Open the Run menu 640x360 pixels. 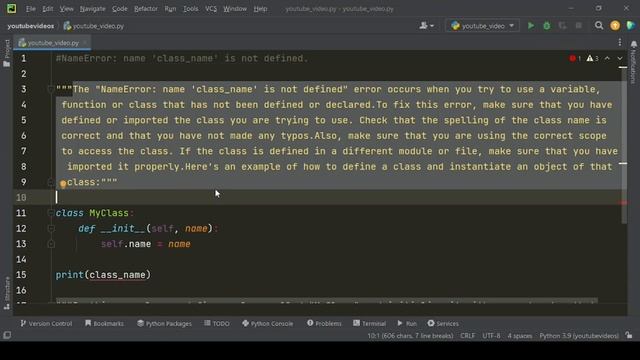170,9
